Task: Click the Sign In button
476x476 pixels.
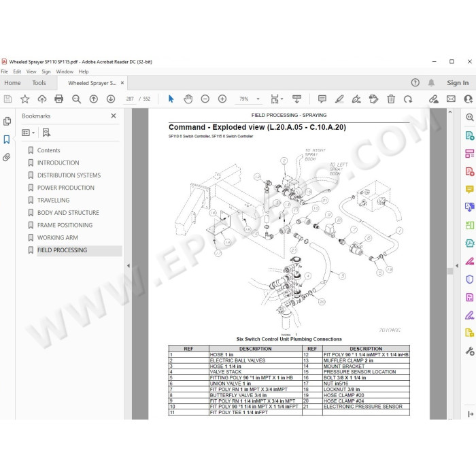Action: pos(458,82)
